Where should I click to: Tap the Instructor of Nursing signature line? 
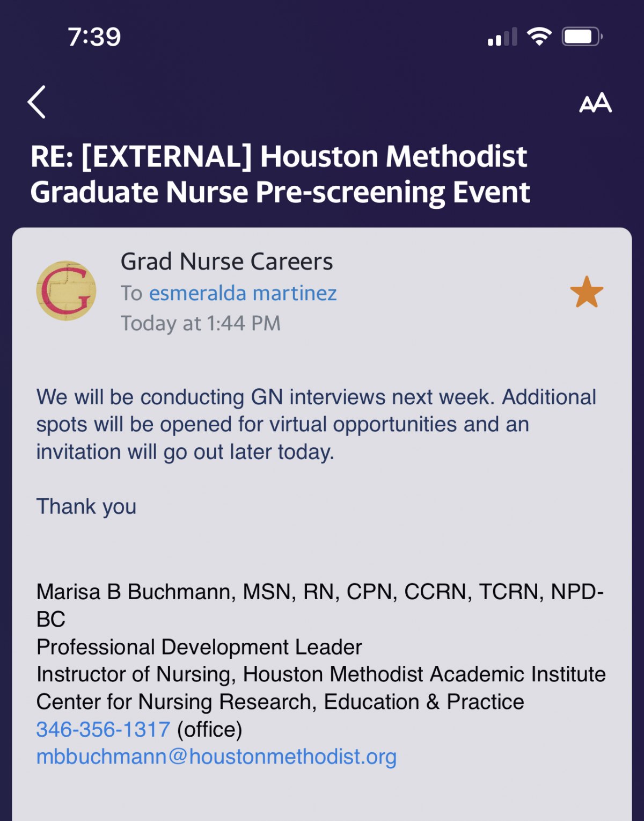coord(321,674)
